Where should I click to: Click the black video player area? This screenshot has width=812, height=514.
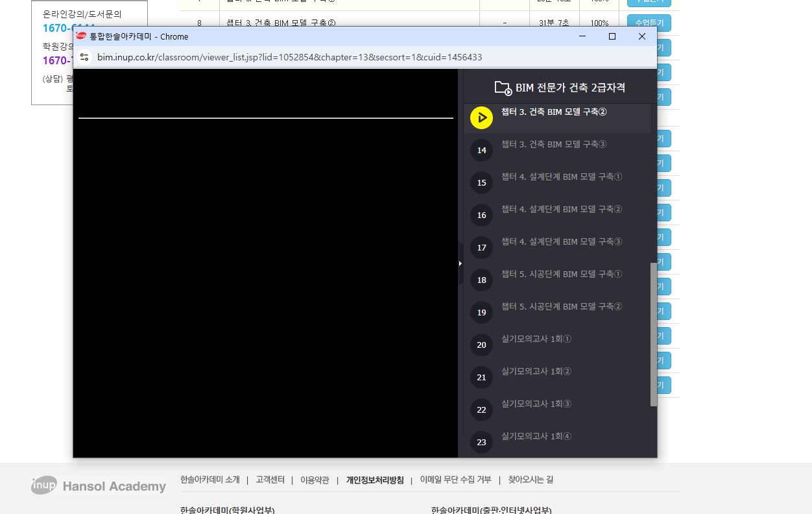265,263
